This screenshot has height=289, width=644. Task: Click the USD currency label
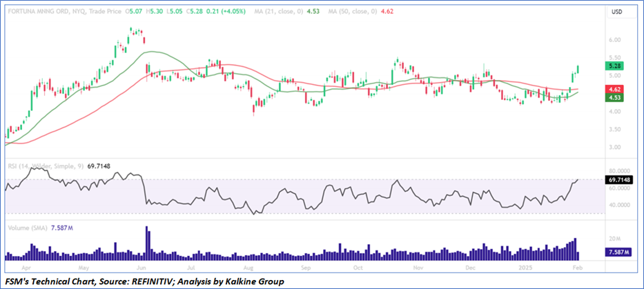pos(617,12)
